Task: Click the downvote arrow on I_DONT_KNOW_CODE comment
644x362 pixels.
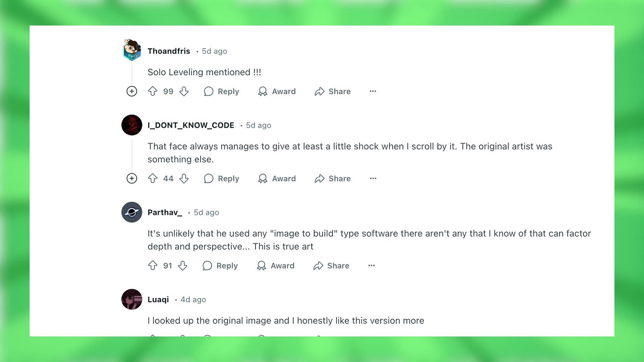Action: click(x=184, y=179)
